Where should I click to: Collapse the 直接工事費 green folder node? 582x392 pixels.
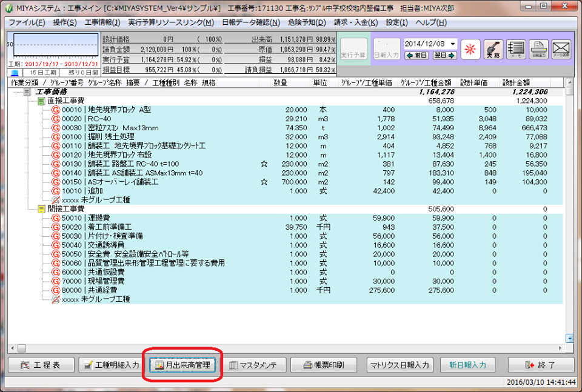coord(42,101)
